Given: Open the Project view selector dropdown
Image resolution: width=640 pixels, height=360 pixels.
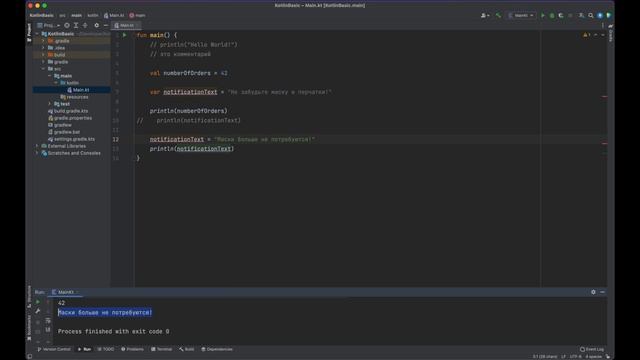Looking at the screenshot, I should click(x=49, y=25).
